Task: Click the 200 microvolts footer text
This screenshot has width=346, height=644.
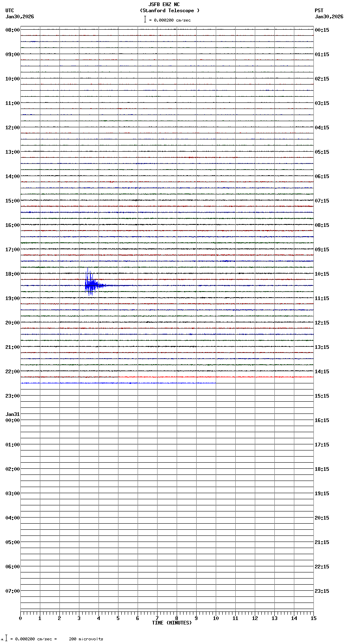Action: (86, 639)
